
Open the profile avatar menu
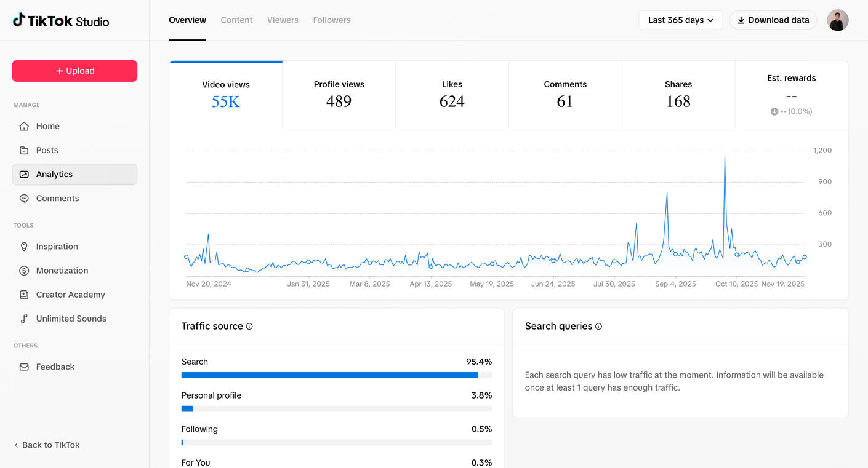(837, 20)
